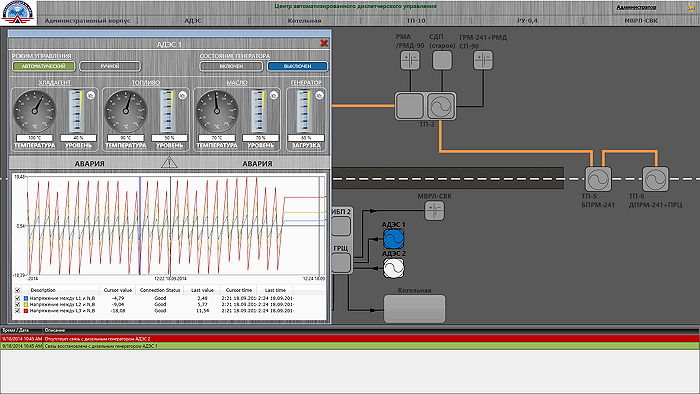
Task: Set generator state to Включен
Action: [x=231, y=66]
